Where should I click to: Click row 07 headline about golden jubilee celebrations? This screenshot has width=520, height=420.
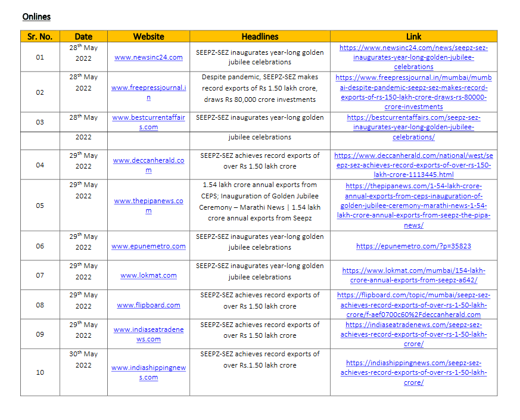[x=260, y=272]
